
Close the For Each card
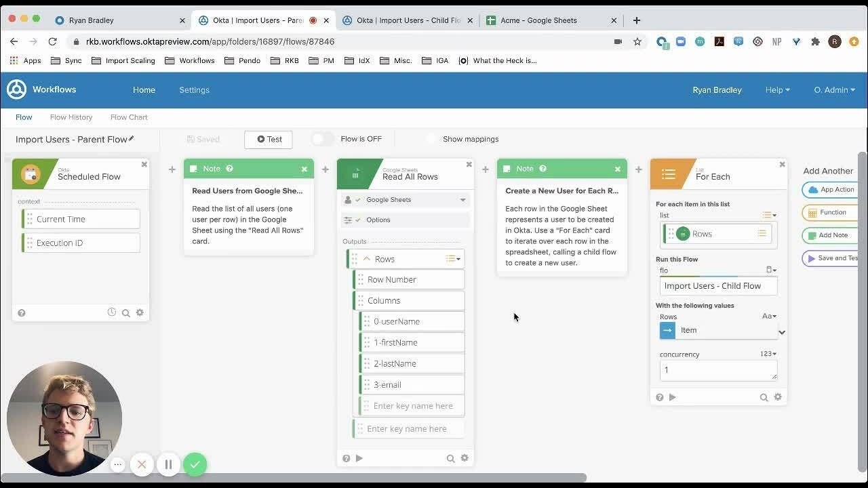click(x=782, y=164)
